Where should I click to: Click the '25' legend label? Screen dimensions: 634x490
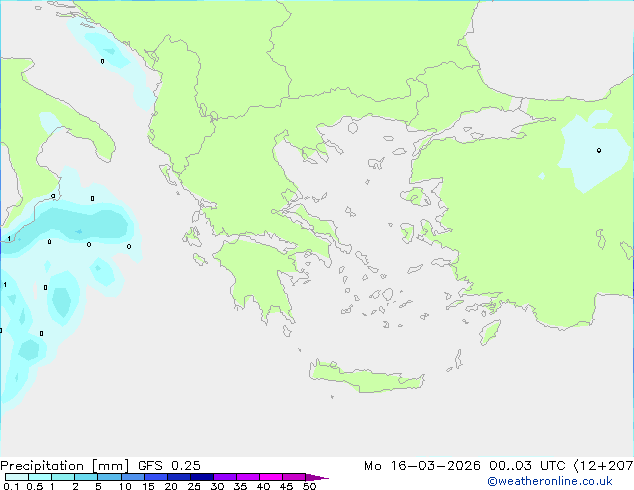(194, 486)
